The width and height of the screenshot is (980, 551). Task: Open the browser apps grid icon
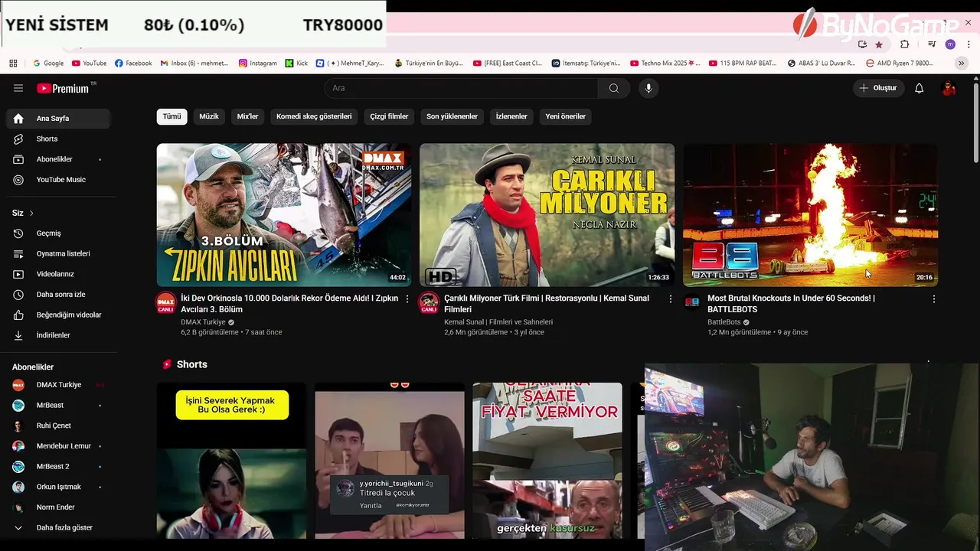click(x=13, y=64)
